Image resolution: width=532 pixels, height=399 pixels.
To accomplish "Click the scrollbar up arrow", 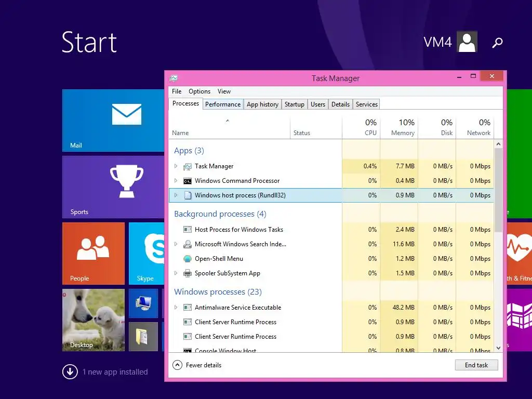I will pyautogui.click(x=498, y=144).
